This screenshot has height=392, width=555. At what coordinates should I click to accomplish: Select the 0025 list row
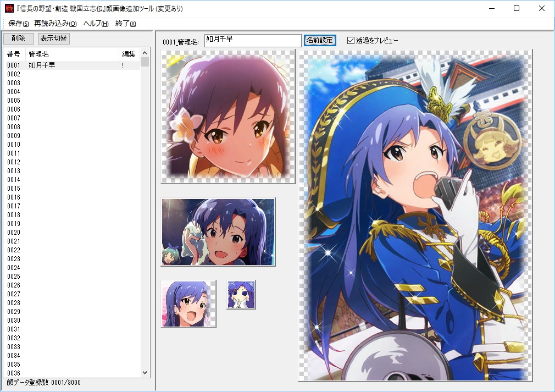(72, 277)
